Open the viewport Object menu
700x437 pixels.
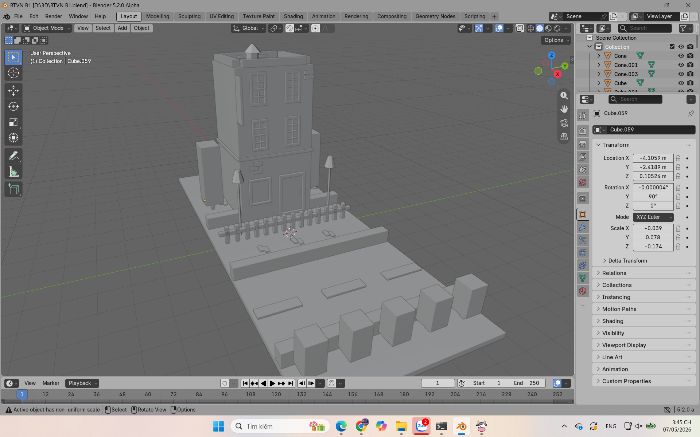tap(142, 28)
